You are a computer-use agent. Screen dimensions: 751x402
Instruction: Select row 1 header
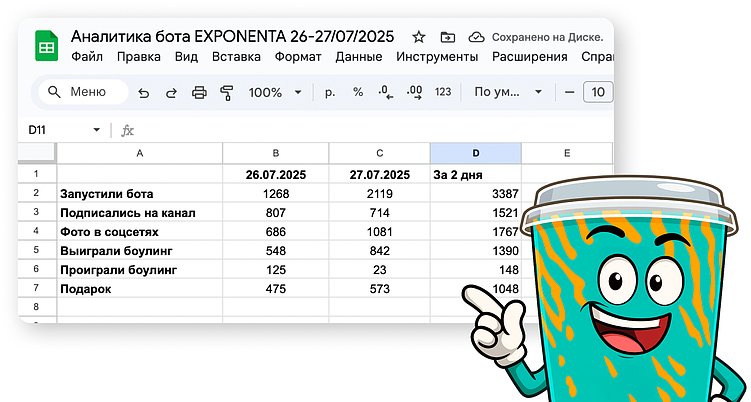(36, 174)
